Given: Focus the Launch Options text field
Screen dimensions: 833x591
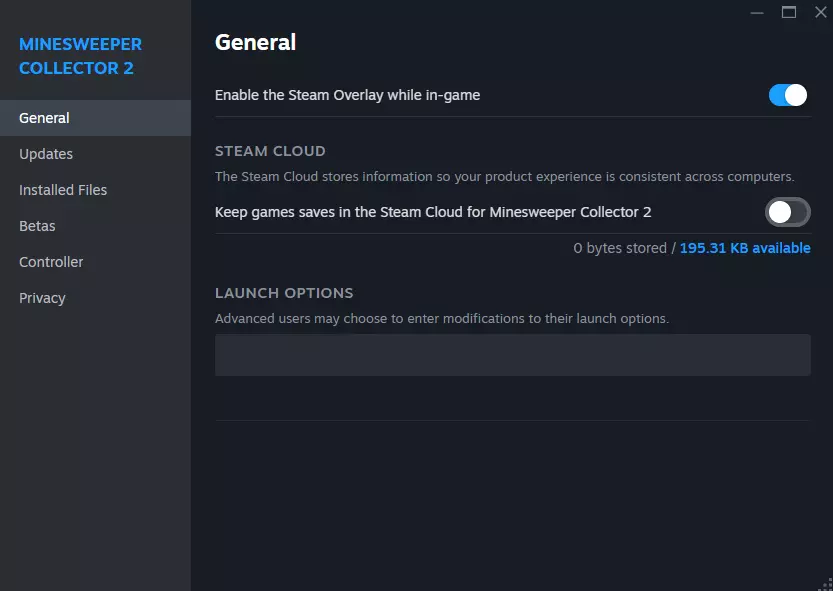Looking at the screenshot, I should click(512, 355).
